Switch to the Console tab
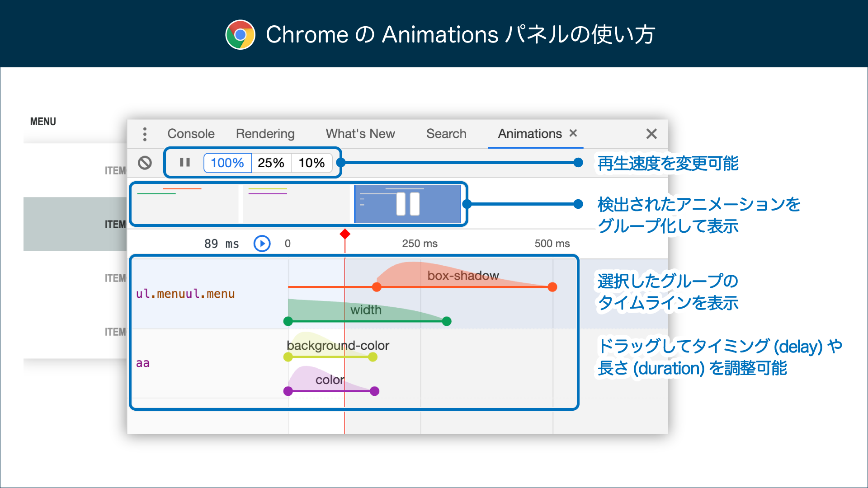 pyautogui.click(x=191, y=134)
